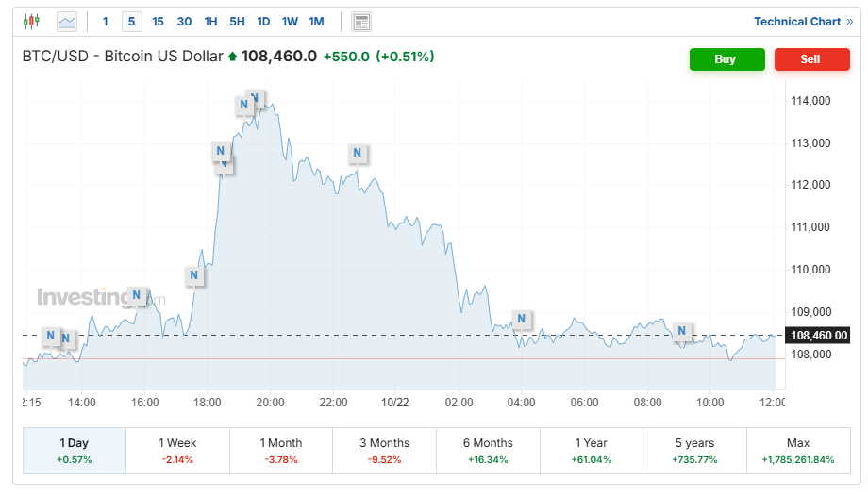Image resolution: width=868 pixels, height=496 pixels.
Task: Open the news marker near 04:00
Action: point(520,319)
